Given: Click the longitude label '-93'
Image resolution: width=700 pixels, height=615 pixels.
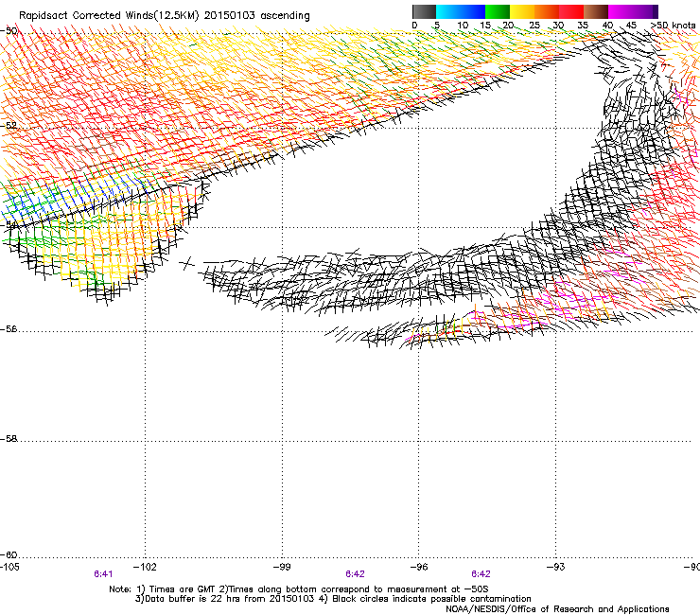Looking at the screenshot, I should coord(556,567).
